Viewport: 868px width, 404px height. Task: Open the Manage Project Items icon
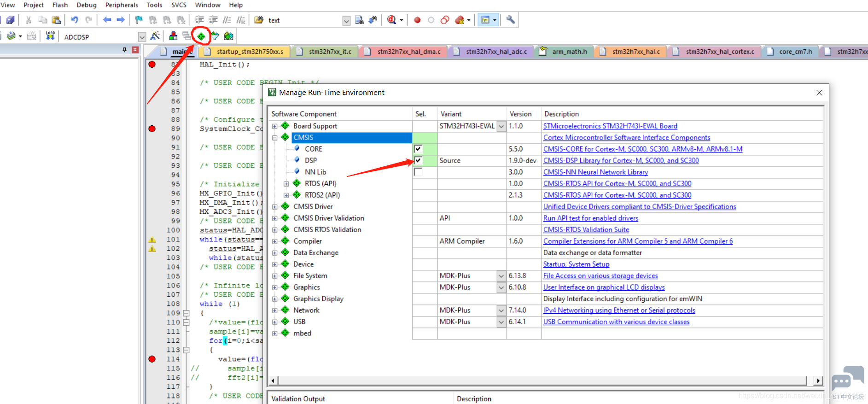pyautogui.click(x=173, y=36)
